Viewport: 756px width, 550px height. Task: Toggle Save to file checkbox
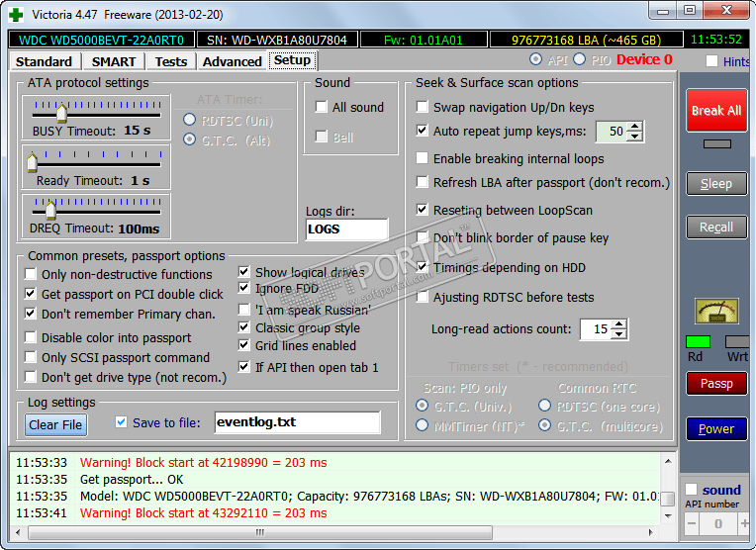click(121, 422)
